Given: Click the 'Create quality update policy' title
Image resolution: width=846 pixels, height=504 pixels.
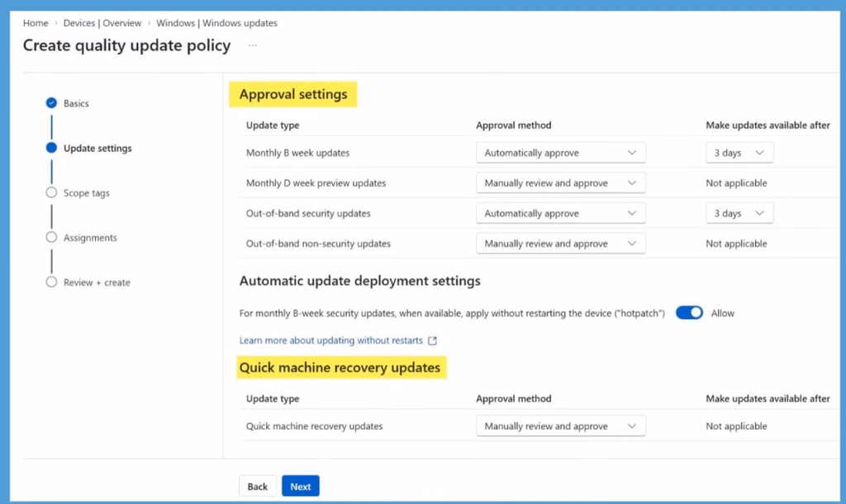Looking at the screenshot, I should (126, 45).
